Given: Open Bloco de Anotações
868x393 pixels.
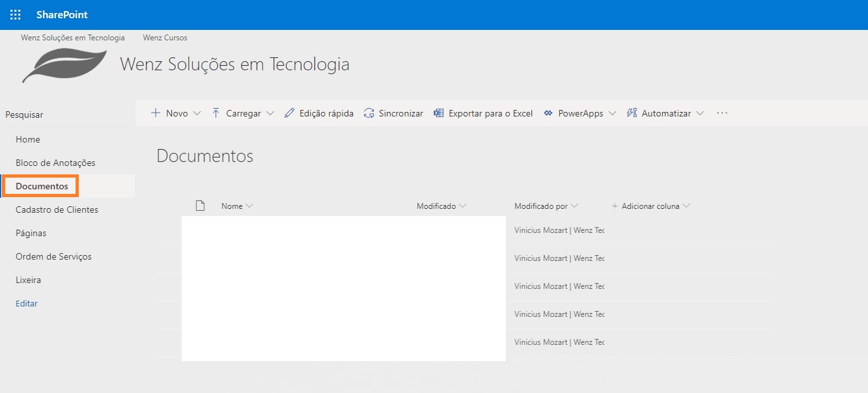Looking at the screenshot, I should pos(55,163).
